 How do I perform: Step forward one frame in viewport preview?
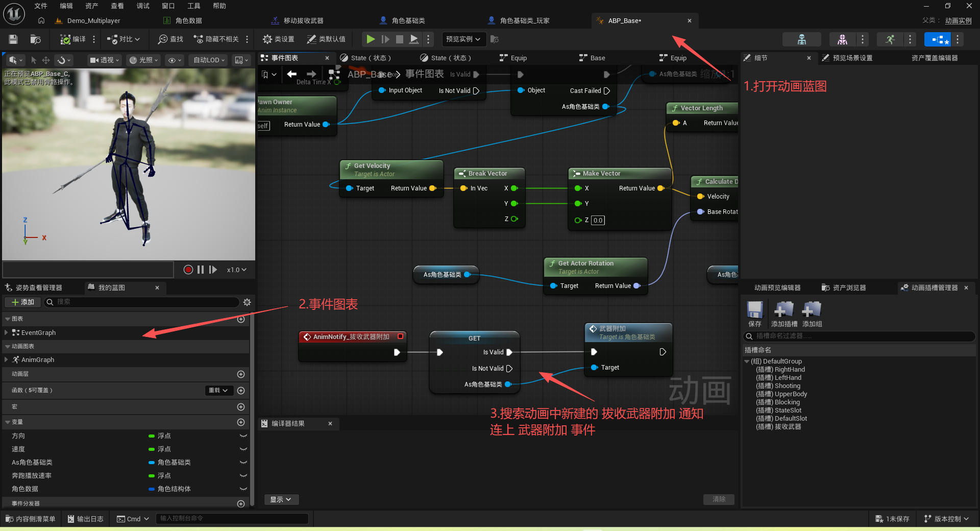213,270
